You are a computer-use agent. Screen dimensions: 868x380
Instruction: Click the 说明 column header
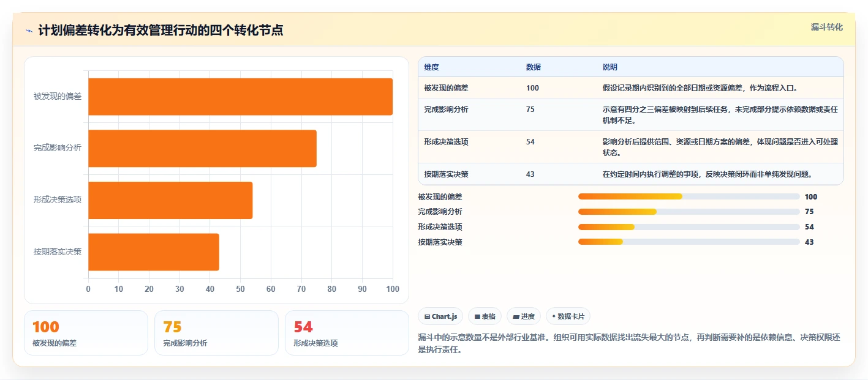point(610,67)
